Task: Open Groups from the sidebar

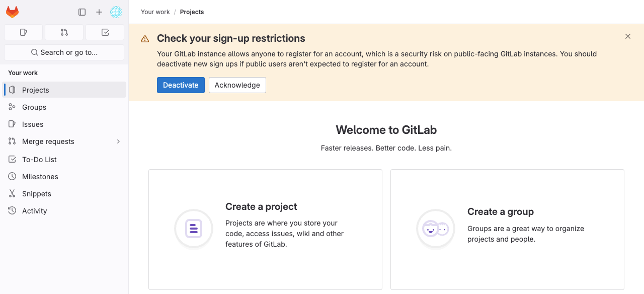Action: click(64, 107)
